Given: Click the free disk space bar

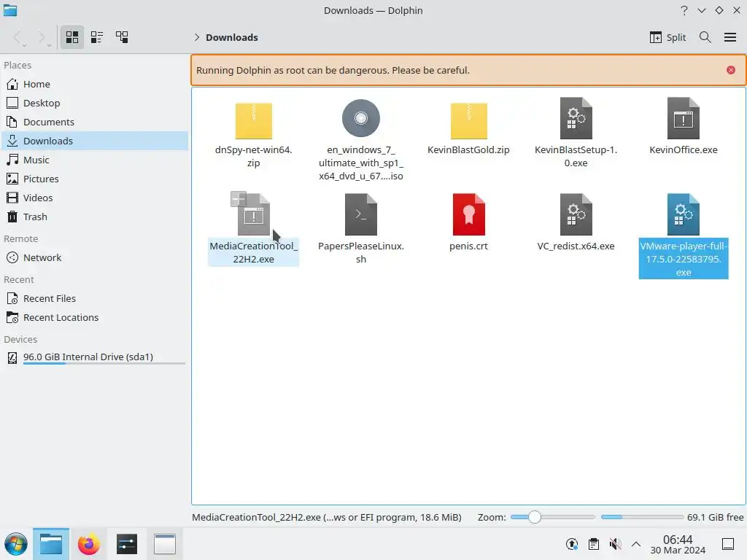Looking at the screenshot, I should [x=642, y=517].
